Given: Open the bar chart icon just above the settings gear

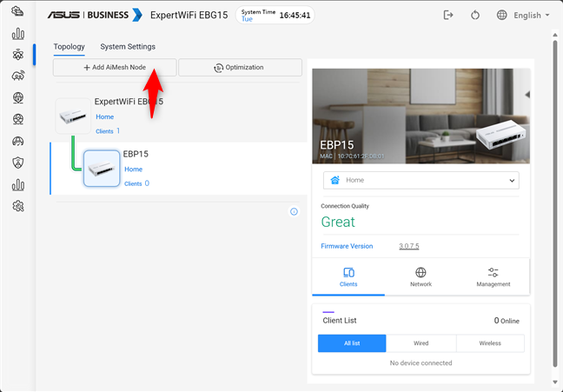Looking at the screenshot, I should [18, 185].
